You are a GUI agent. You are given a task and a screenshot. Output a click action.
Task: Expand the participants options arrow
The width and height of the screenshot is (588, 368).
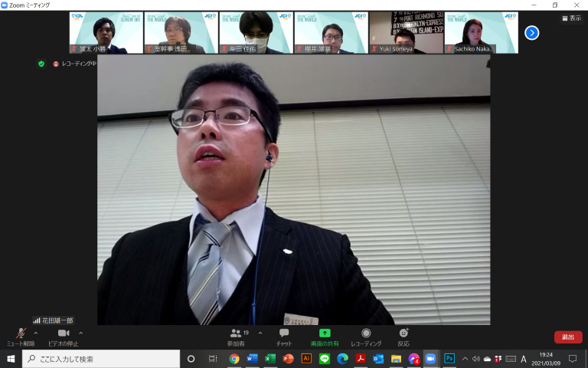pos(260,333)
